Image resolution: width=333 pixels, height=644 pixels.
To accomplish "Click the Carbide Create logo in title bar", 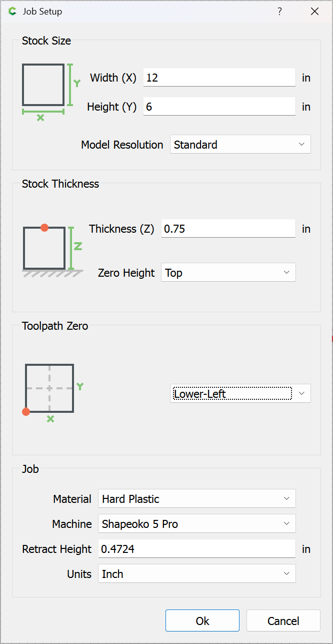I will click(12, 12).
